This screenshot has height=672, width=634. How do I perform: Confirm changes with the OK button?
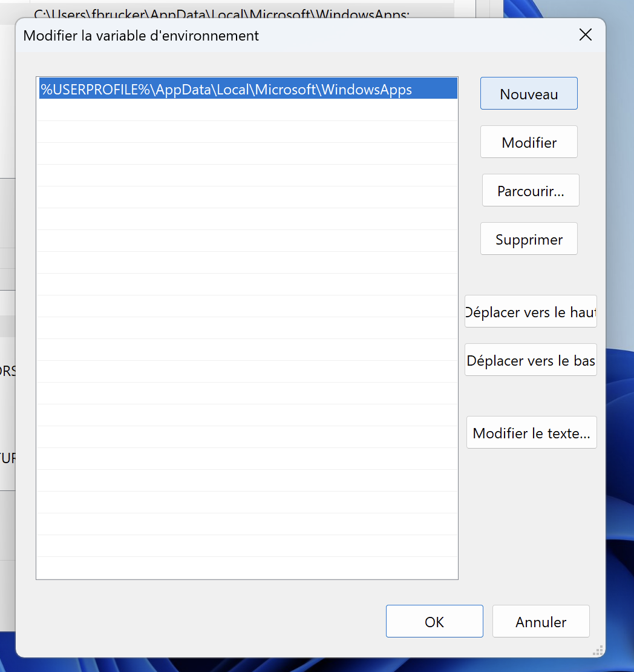pos(434,622)
